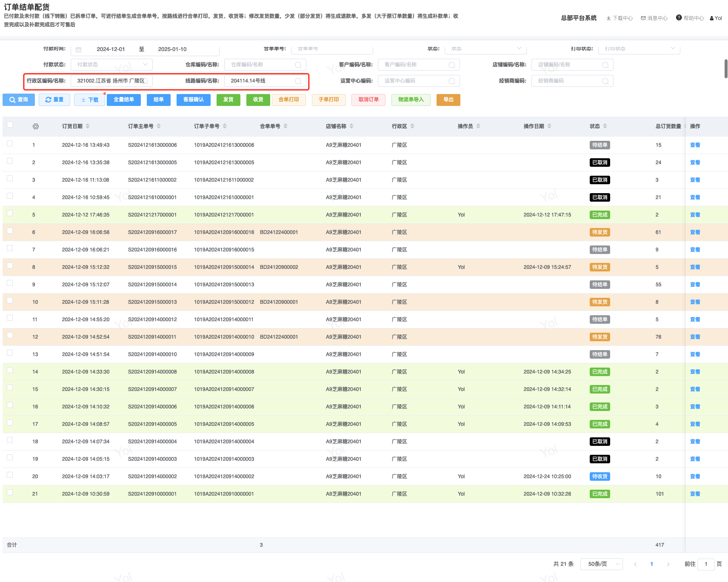Image resolution: width=728 pixels, height=582 pixels.
Task: Click the vertical scrollbar on the right edge
Action: [x=726, y=69]
